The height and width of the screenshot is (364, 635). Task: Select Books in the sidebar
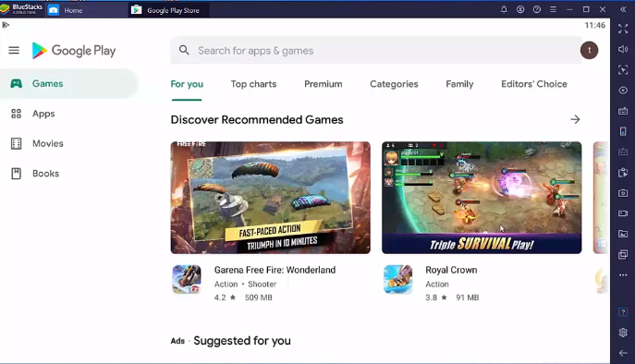coord(68,174)
